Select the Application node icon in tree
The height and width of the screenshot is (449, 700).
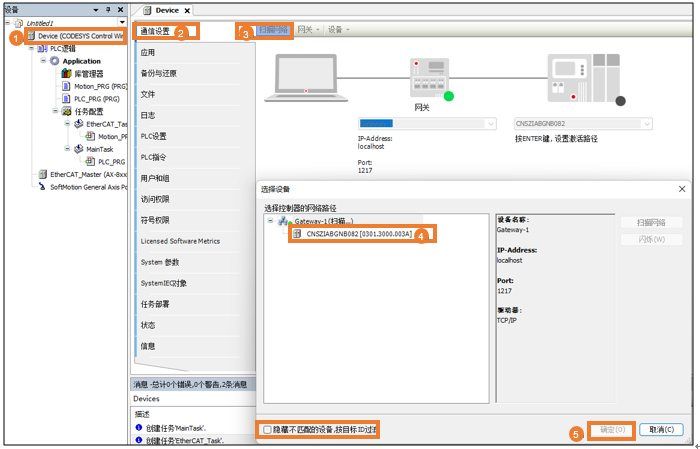[x=54, y=61]
